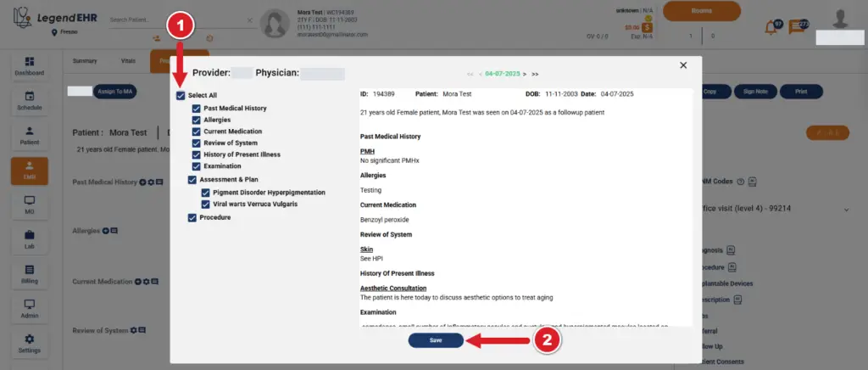Toggle the Select All checkbox

tap(181, 96)
